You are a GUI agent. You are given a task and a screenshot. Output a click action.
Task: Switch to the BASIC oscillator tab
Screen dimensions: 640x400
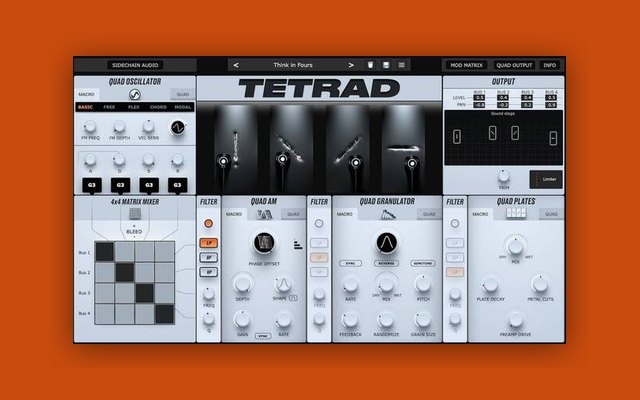(x=85, y=107)
